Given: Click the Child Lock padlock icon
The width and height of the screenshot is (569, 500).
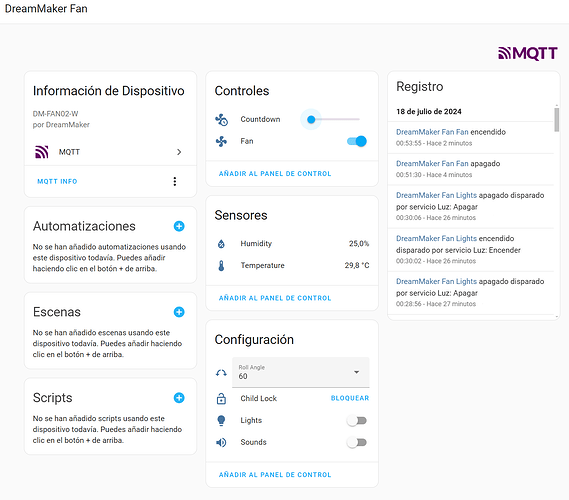Looking at the screenshot, I should (x=221, y=398).
